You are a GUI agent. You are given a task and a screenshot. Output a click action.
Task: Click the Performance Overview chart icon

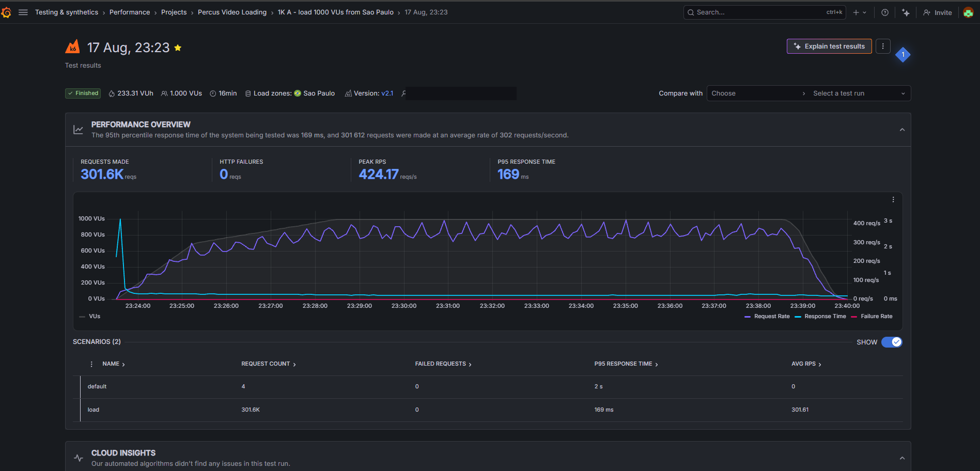79,130
